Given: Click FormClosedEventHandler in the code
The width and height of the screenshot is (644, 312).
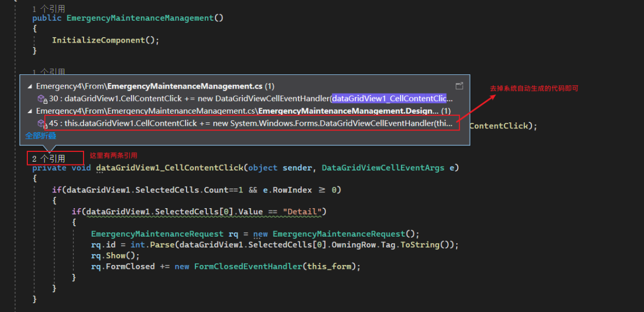Looking at the screenshot, I should (x=248, y=267).
